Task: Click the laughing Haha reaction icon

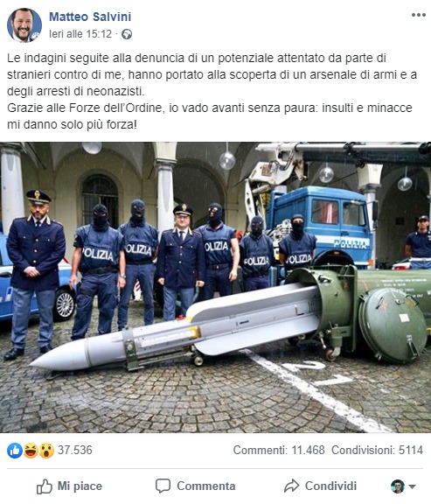Action: point(31,451)
